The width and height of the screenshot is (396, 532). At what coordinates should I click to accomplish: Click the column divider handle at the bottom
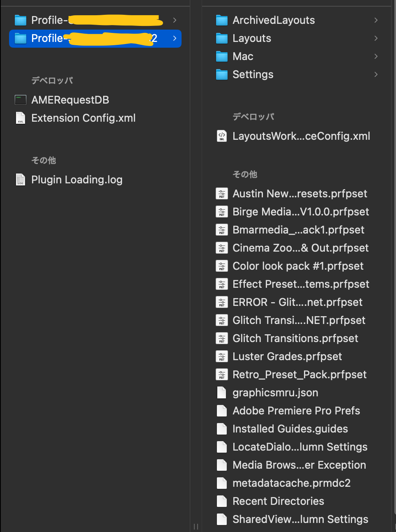coord(196,527)
